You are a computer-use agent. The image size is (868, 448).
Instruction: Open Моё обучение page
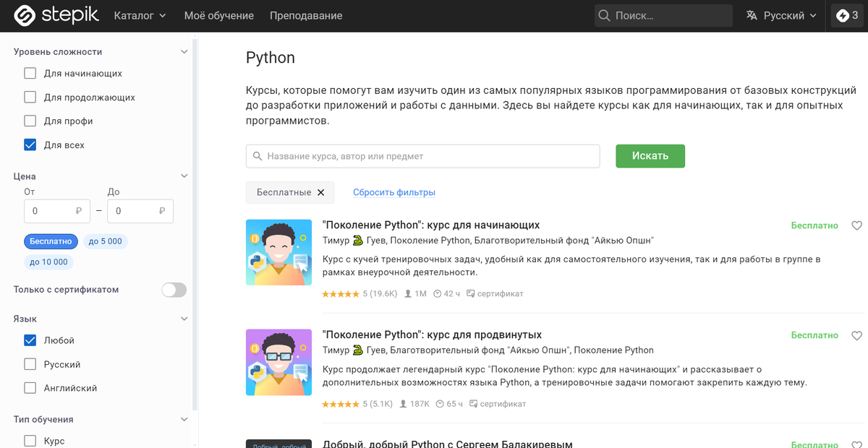pos(219,15)
